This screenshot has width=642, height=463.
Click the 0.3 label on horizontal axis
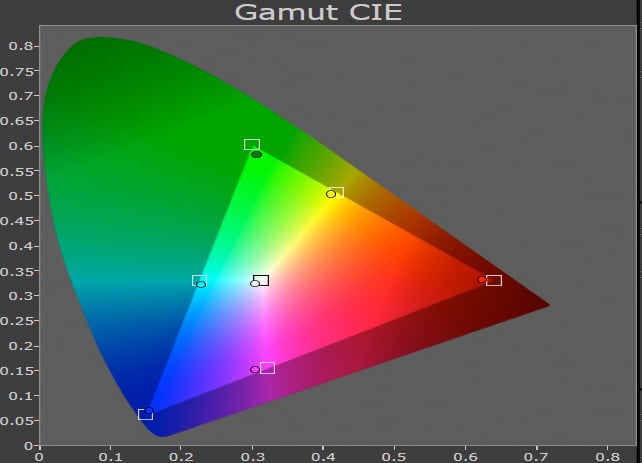click(252, 456)
